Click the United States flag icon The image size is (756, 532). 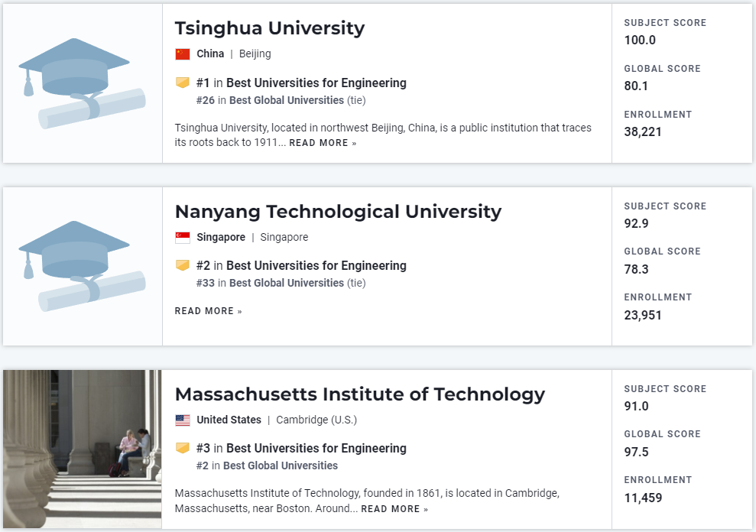click(182, 420)
